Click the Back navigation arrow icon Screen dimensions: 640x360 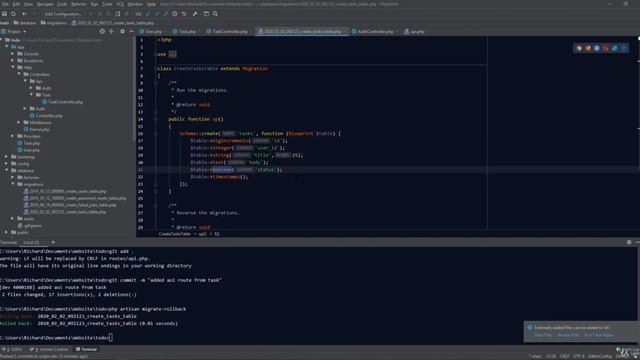click(x=24, y=13)
